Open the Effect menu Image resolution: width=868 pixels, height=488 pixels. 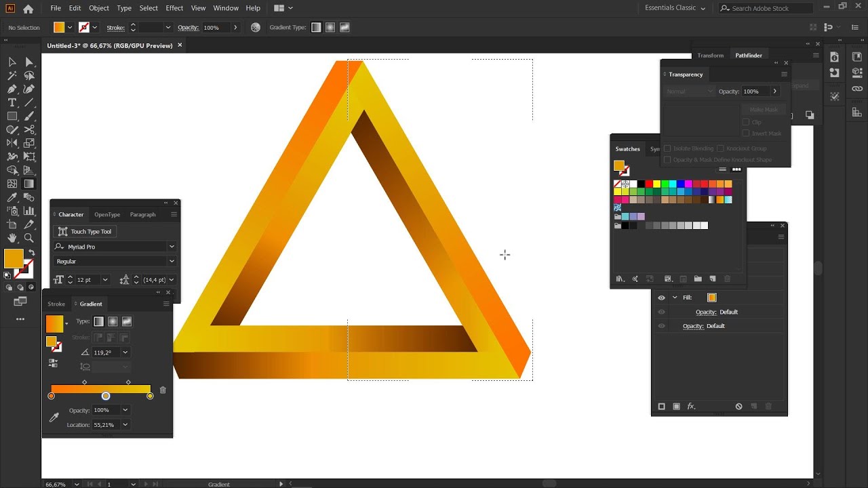pyautogui.click(x=174, y=8)
